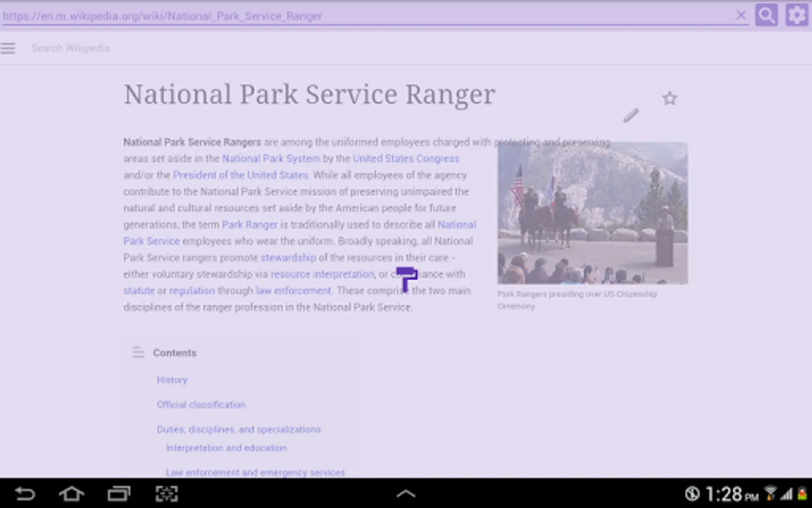Tap the Android home button
Screen dimensions: 812x508
(x=72, y=494)
